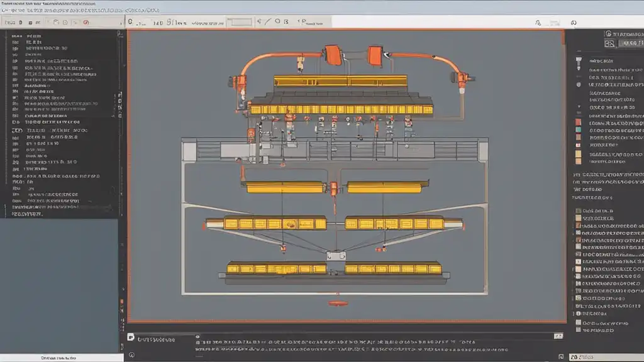Click the white square icon starting the bottom panel
The height and width of the screenshot is (362, 644).
click(x=131, y=337)
